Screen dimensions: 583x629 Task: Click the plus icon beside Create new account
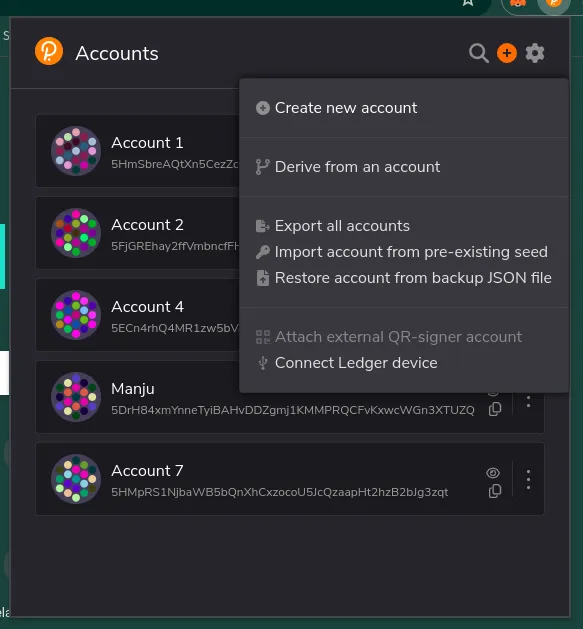(263, 108)
